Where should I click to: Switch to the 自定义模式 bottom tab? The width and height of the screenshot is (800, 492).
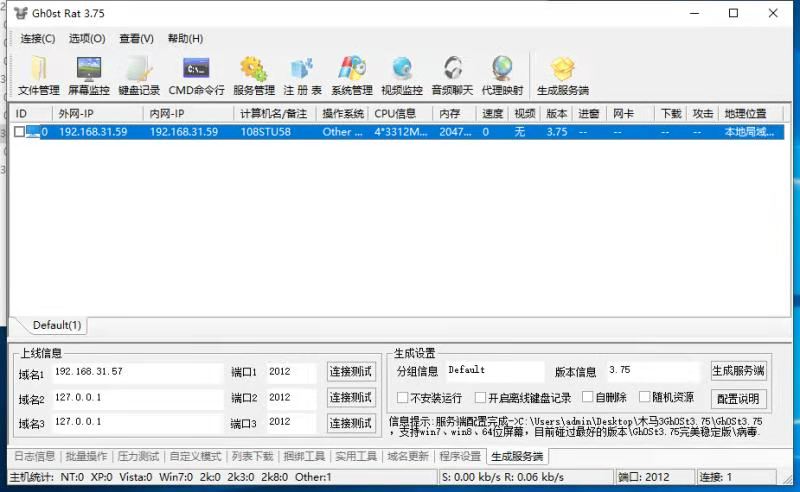(195, 456)
